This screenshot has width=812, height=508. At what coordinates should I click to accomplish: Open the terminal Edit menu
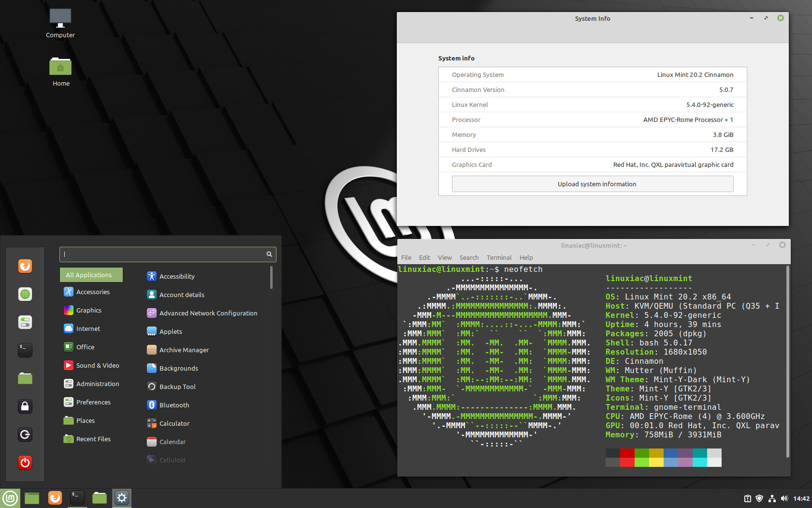[x=424, y=257]
